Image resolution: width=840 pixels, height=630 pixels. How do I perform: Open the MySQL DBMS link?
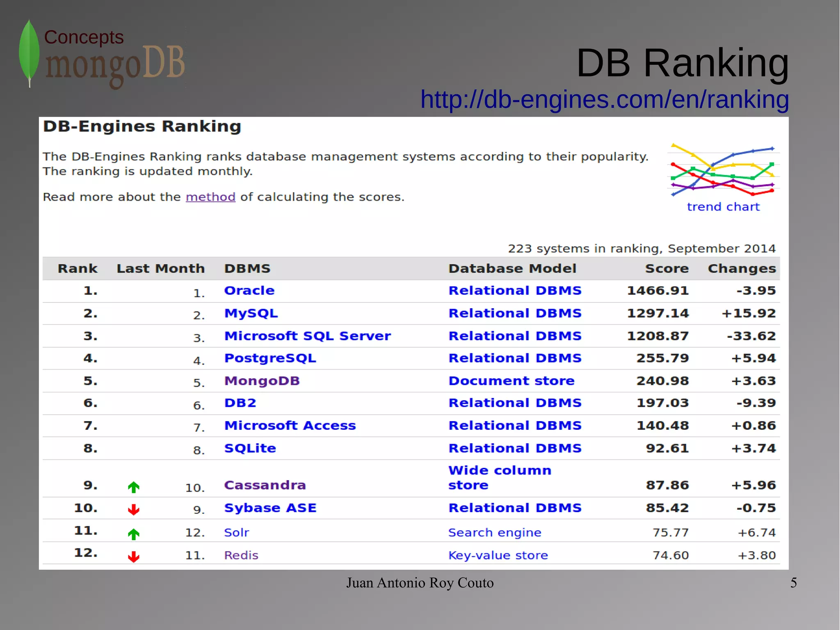[x=251, y=314]
